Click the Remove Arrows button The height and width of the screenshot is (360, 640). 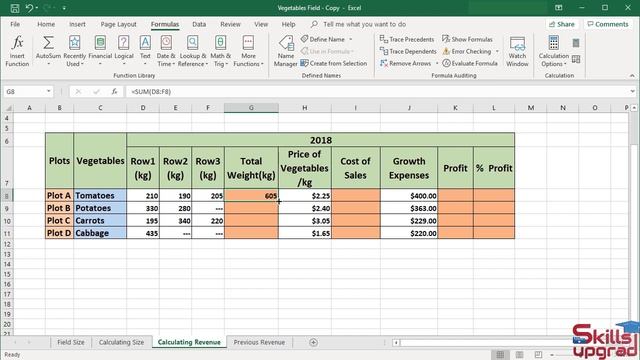(x=405, y=63)
